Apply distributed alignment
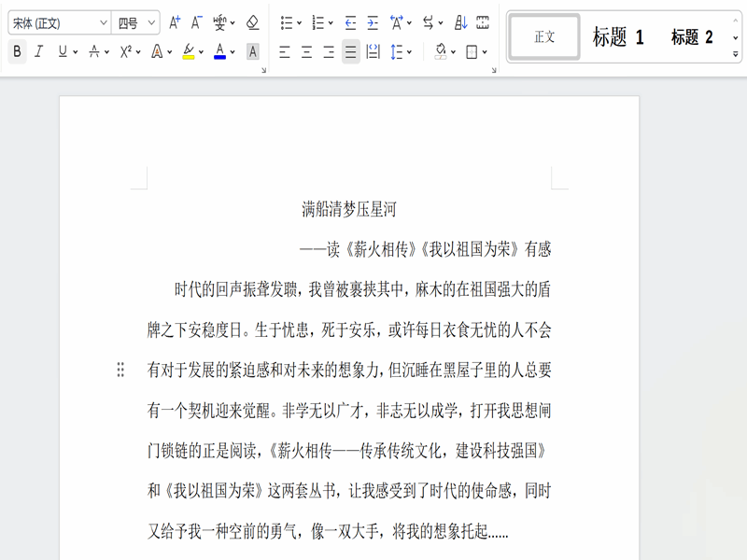Screen dimensions: 747x560 coord(373,51)
